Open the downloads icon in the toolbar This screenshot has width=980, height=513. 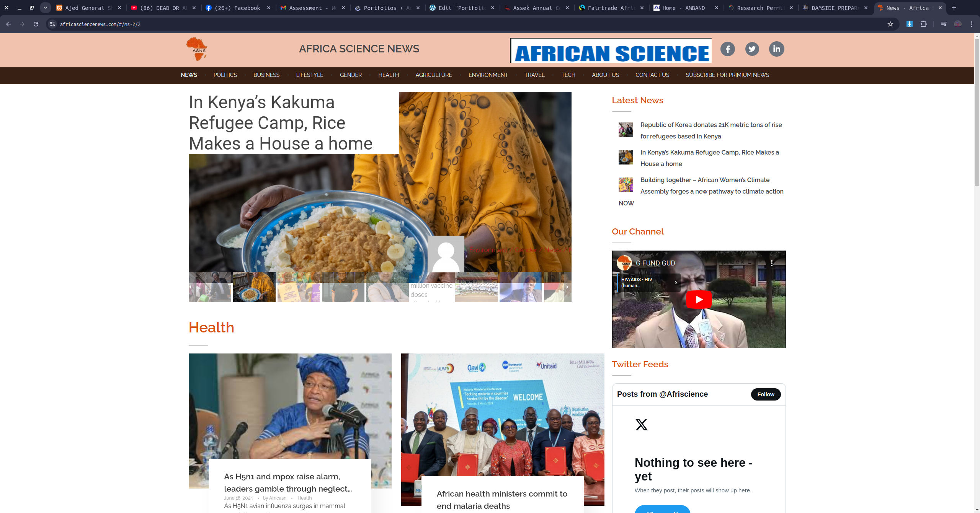point(910,24)
